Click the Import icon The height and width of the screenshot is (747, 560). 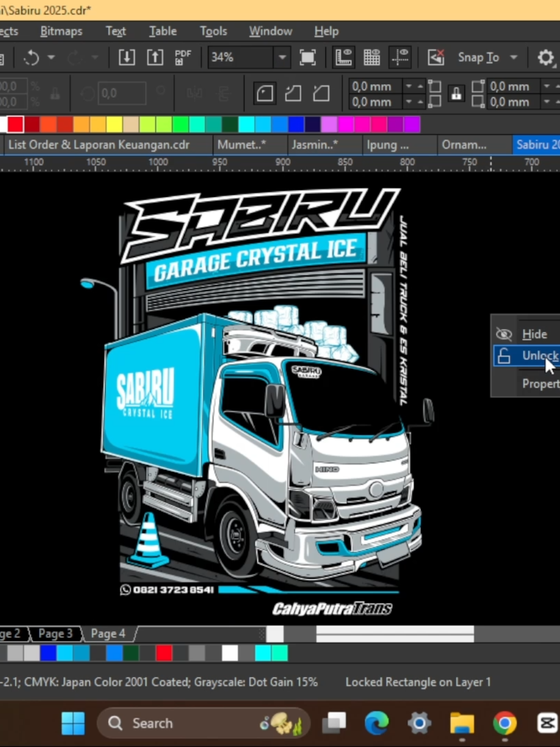[127, 58]
